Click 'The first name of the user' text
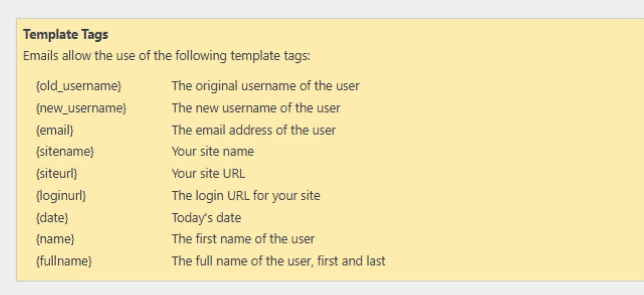The image size is (644, 295). click(243, 239)
